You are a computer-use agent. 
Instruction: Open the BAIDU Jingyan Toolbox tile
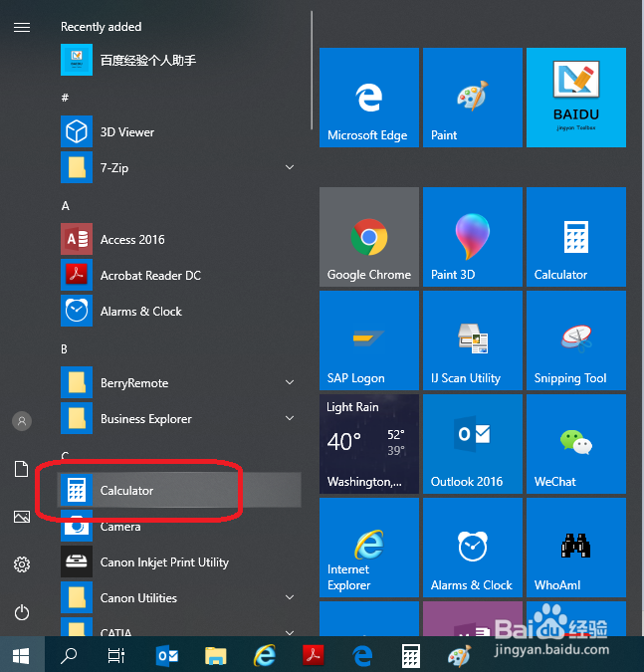pyautogui.click(x=576, y=98)
